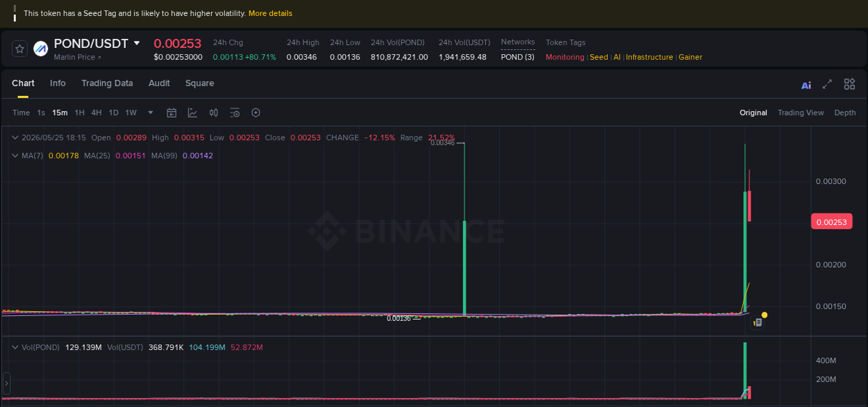The image size is (868, 407).
Task: Switch to the Audit tab
Action: pos(159,83)
